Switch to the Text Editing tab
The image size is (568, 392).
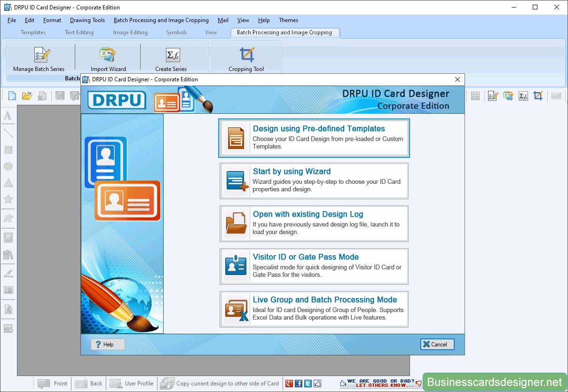(x=79, y=32)
